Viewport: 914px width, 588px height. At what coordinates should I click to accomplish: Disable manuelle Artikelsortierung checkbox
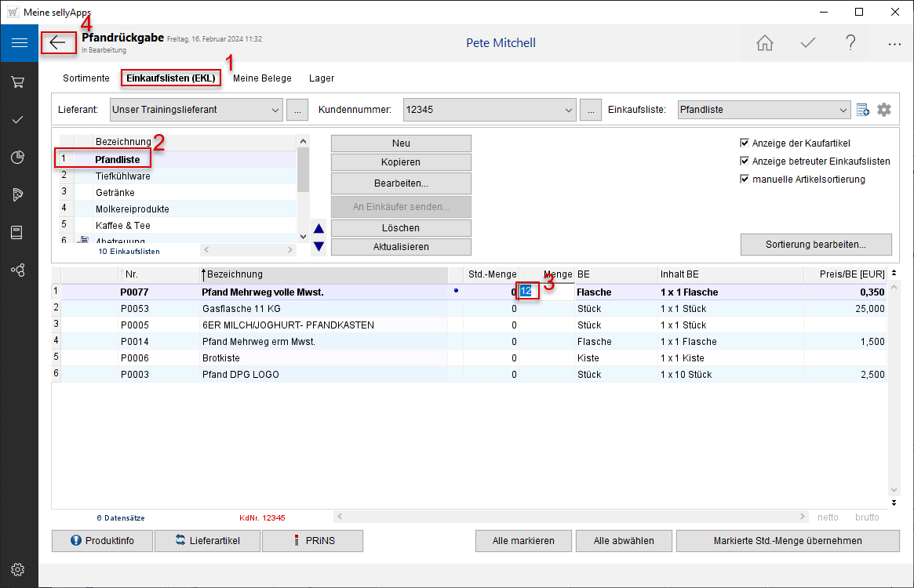(x=745, y=180)
